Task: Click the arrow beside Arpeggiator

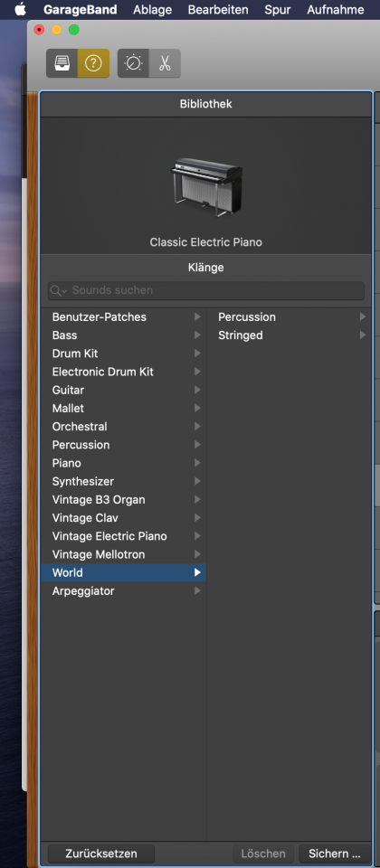Action: [x=197, y=590]
